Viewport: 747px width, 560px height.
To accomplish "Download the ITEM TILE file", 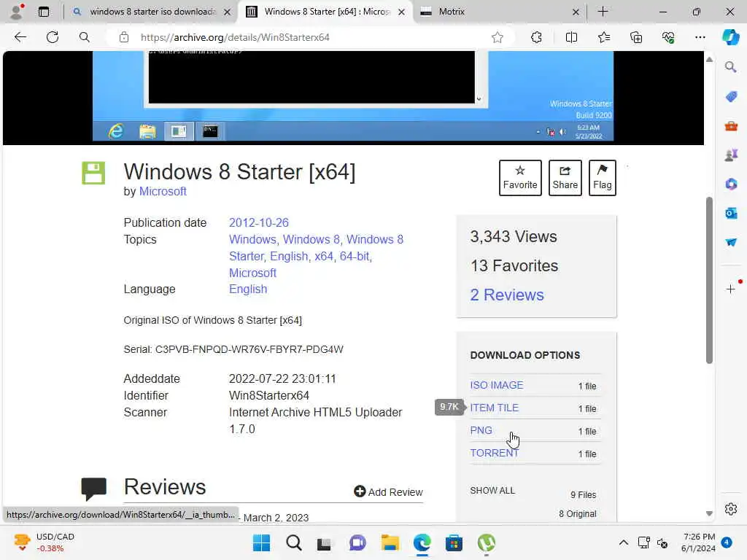I will [494, 408].
